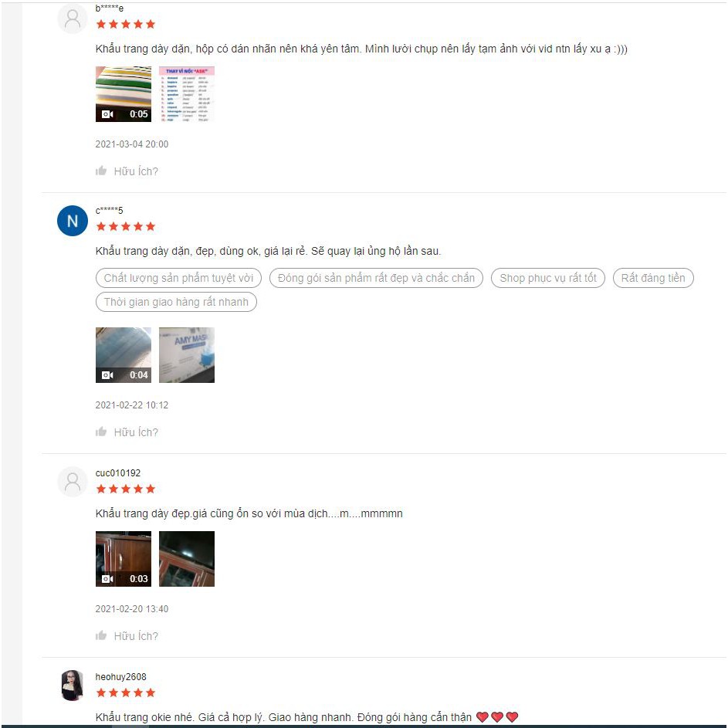Open the vocabulary table image thumbnail
728x728 pixels.
click(187, 94)
